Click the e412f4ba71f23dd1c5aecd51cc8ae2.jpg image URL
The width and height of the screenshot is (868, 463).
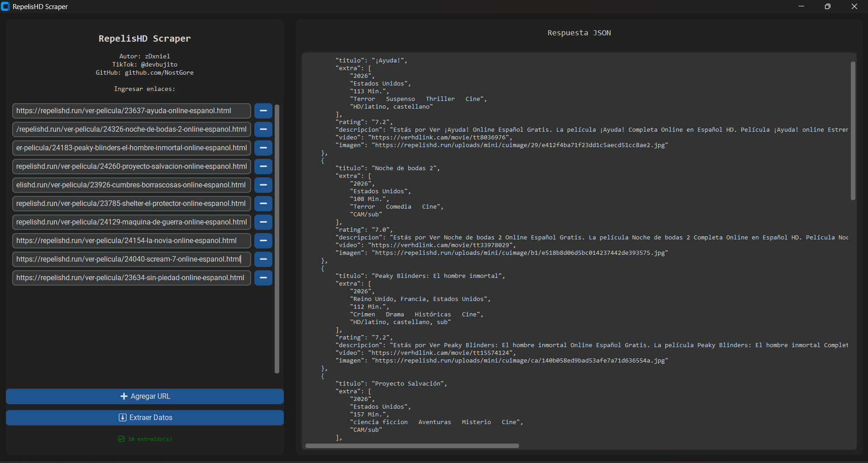tap(520, 145)
